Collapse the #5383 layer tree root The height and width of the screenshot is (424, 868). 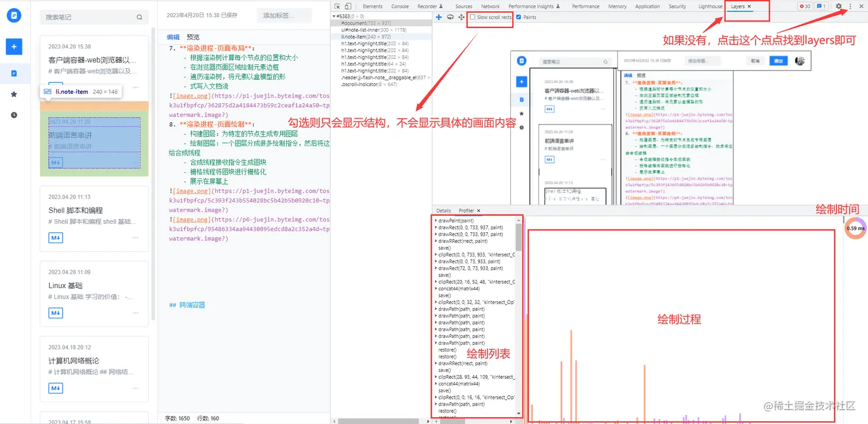[x=334, y=16]
